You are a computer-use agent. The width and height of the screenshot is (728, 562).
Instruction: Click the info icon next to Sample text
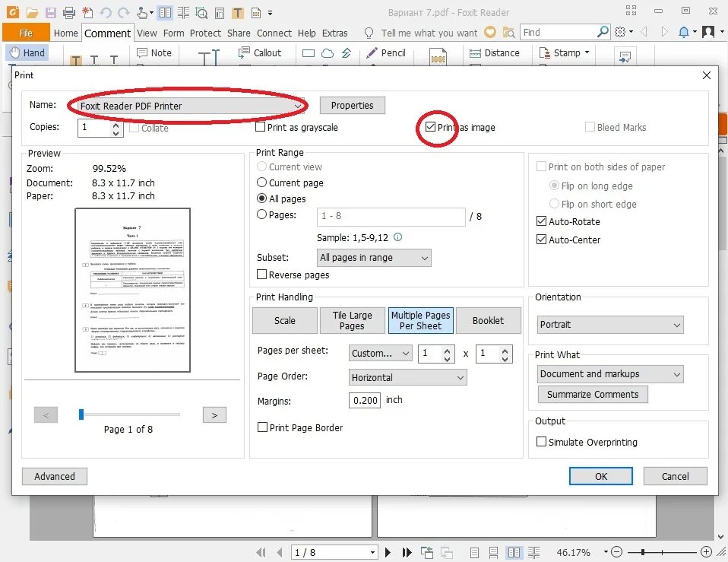[x=398, y=237]
